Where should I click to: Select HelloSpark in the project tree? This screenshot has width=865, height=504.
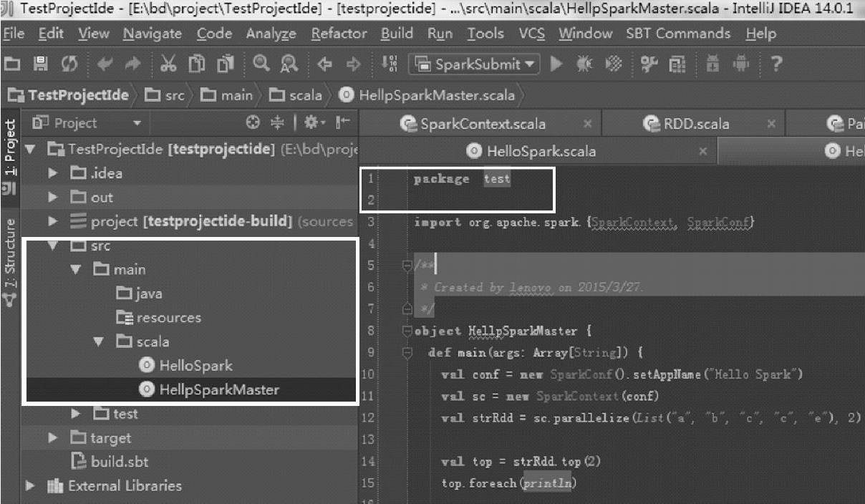tap(187, 366)
